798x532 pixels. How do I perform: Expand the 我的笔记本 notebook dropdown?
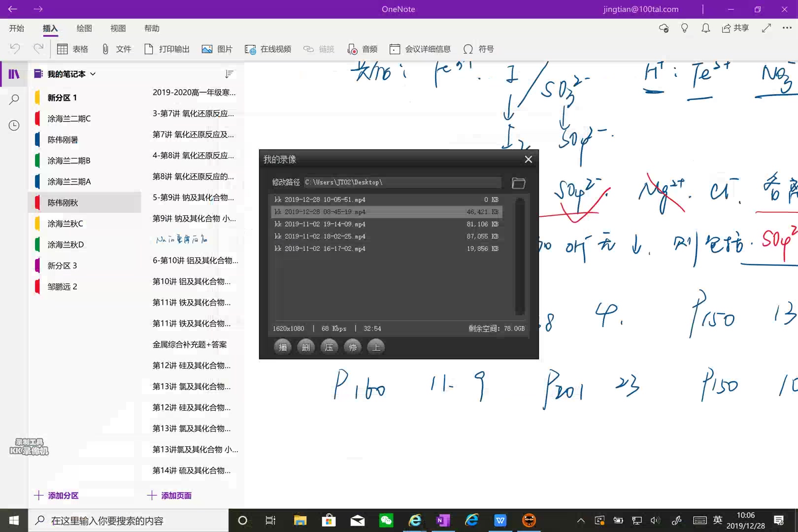(92, 74)
